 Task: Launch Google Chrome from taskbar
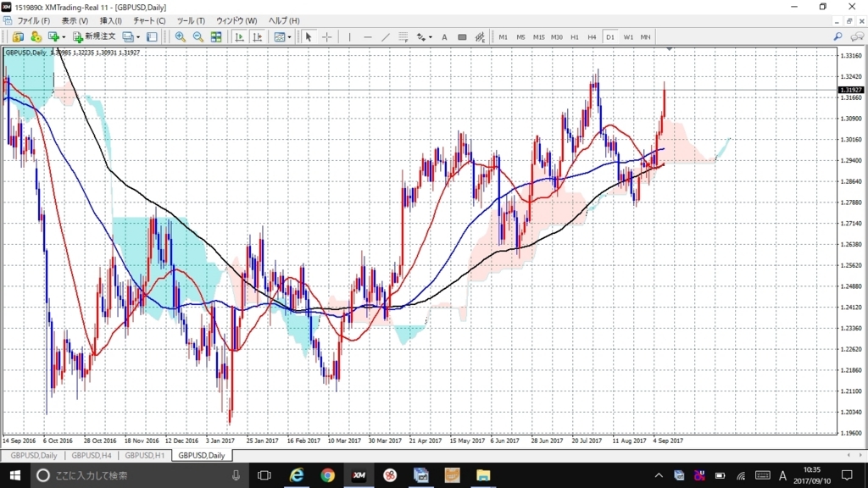pos(328,475)
